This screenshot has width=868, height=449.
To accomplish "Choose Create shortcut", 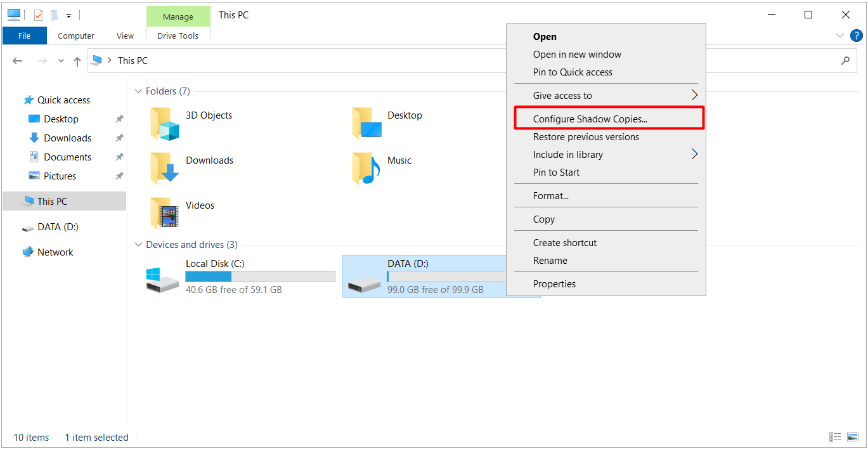I will coord(606,243).
